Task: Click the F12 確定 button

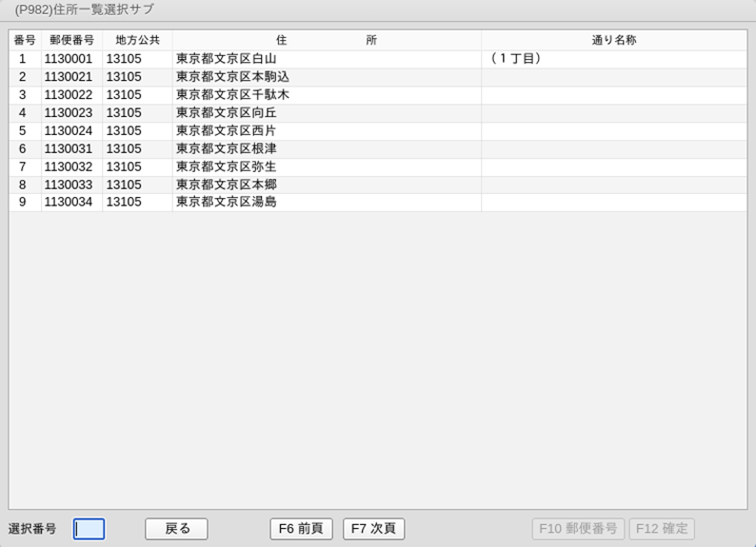Action: [662, 529]
